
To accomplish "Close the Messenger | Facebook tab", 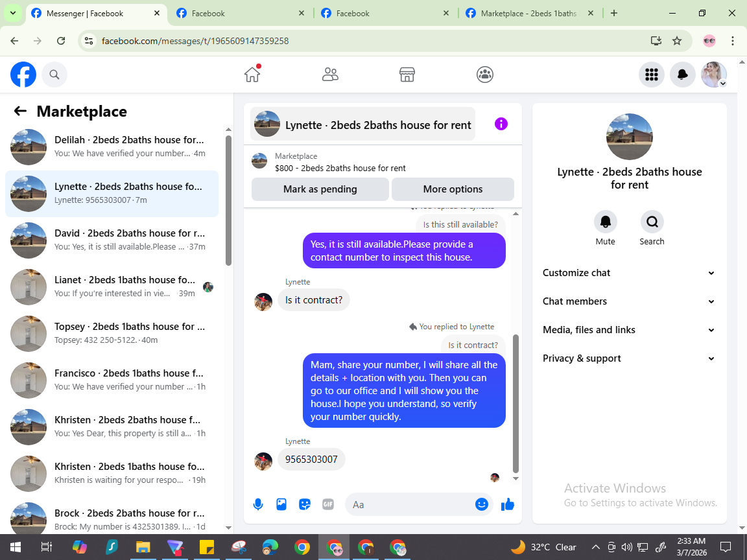I will pyautogui.click(x=157, y=14).
